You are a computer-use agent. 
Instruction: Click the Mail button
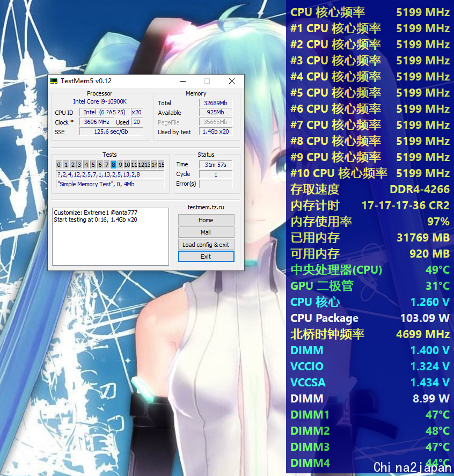(x=206, y=232)
